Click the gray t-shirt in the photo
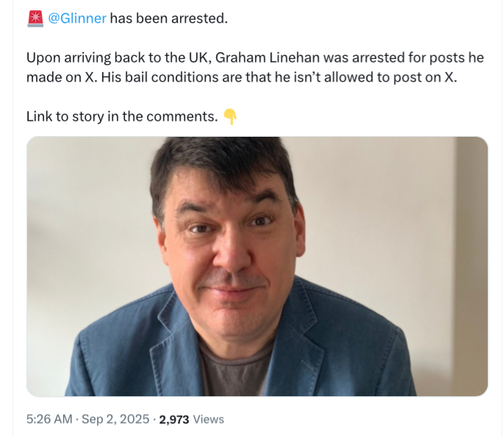This screenshot has height=436, width=504. click(x=235, y=374)
